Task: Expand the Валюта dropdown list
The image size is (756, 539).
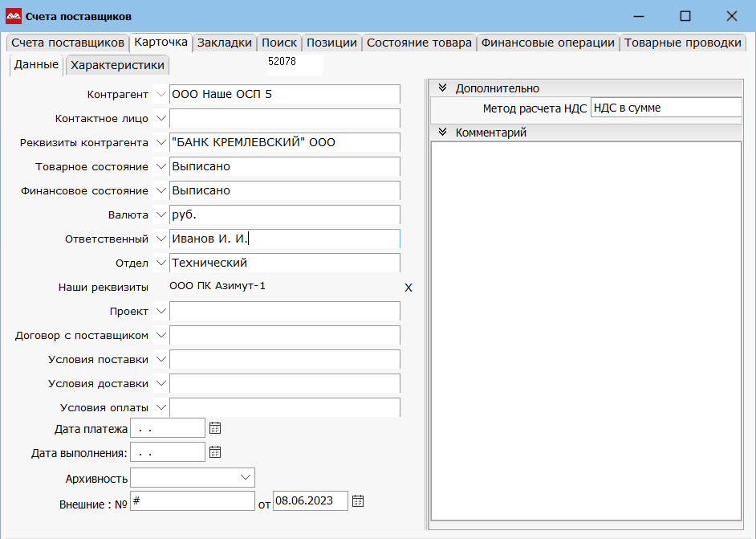Action: pos(160,215)
